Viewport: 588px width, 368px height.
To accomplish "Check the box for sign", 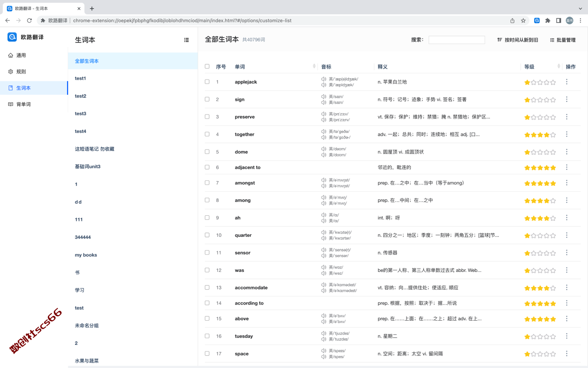I will 207,99.
